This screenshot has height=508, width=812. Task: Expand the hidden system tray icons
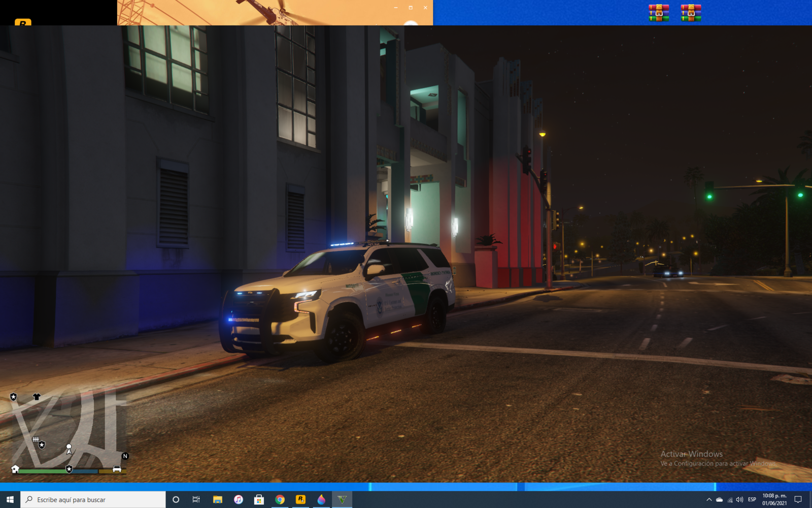709,500
